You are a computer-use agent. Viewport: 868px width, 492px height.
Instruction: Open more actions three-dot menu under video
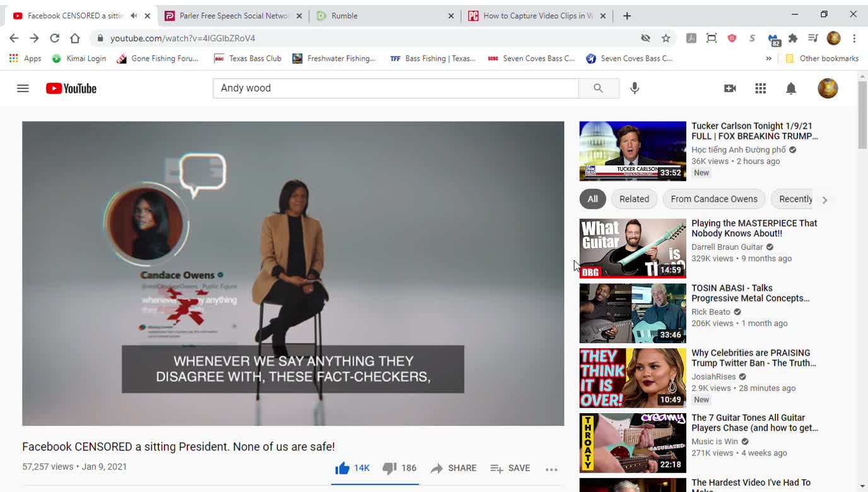pyautogui.click(x=551, y=469)
